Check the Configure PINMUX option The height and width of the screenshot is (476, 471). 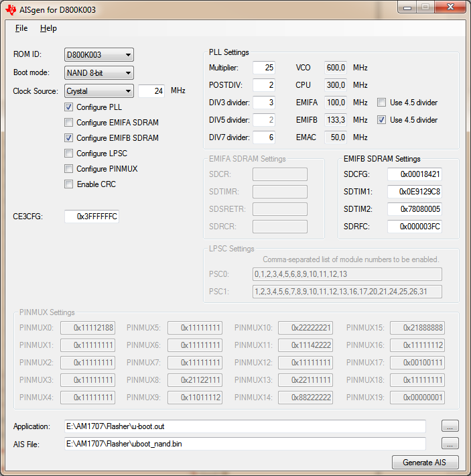(x=69, y=169)
